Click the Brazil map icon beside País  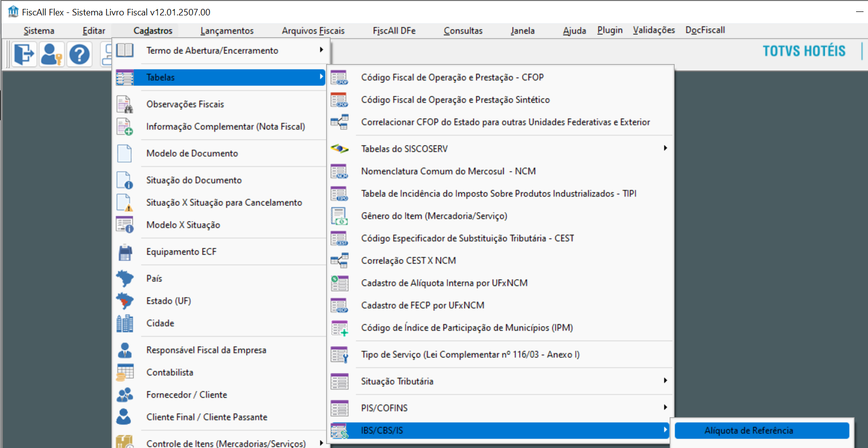[x=125, y=279]
